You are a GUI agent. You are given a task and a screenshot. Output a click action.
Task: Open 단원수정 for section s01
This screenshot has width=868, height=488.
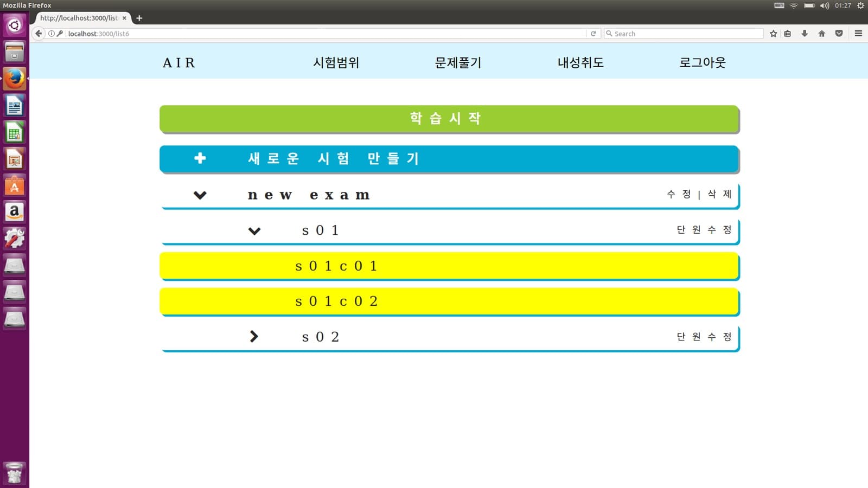tap(704, 230)
